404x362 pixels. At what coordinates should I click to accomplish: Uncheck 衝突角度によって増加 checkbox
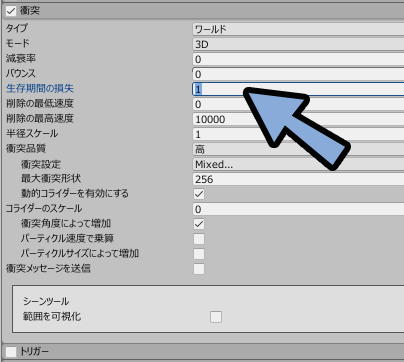[199, 224]
